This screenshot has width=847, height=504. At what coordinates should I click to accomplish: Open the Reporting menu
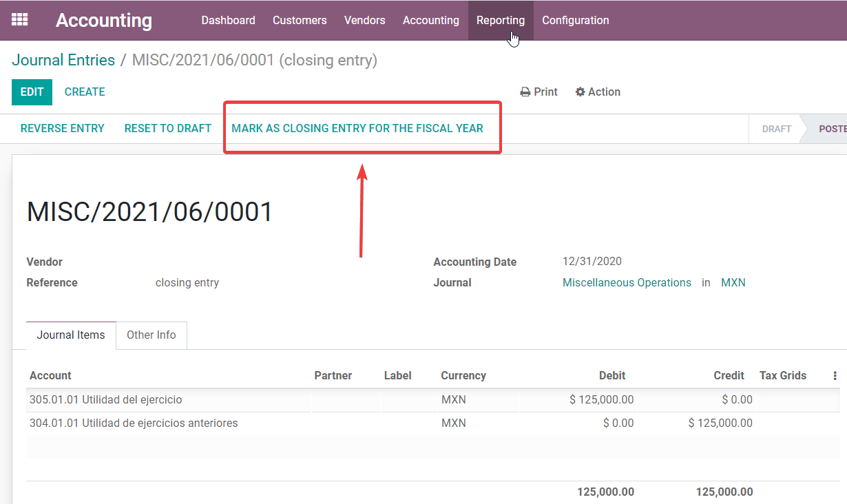click(500, 21)
